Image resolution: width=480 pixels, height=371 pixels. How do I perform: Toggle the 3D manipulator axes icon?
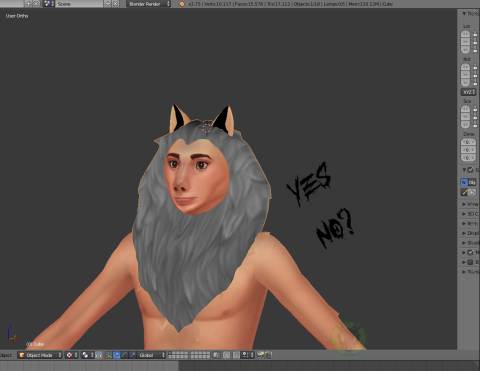(109, 355)
